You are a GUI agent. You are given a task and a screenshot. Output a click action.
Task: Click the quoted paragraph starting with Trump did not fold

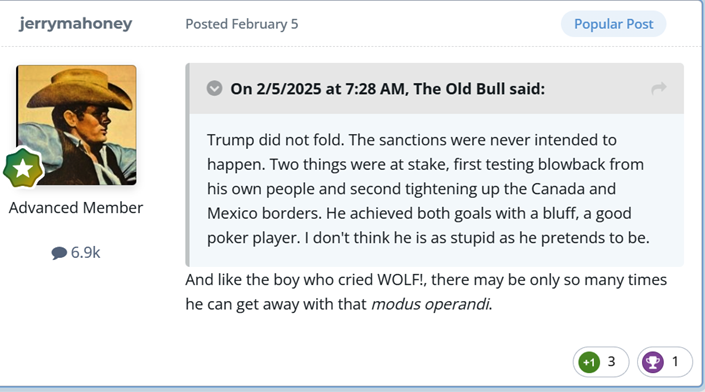[x=428, y=189]
